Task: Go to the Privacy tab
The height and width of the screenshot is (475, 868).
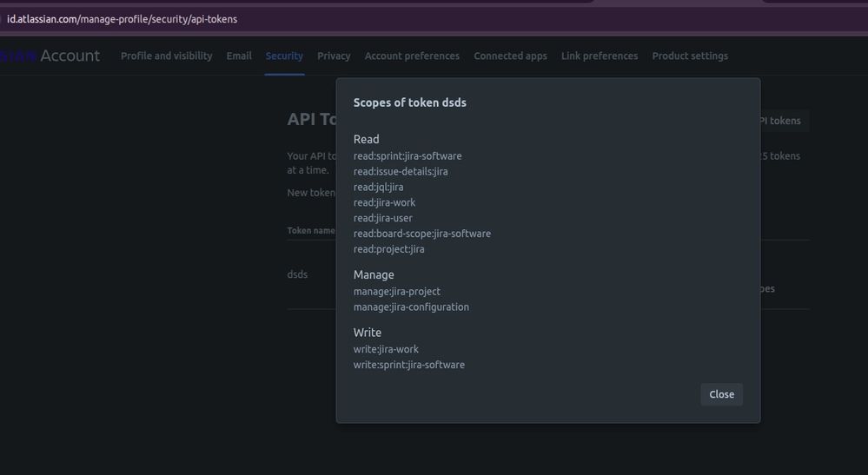Action: click(334, 56)
